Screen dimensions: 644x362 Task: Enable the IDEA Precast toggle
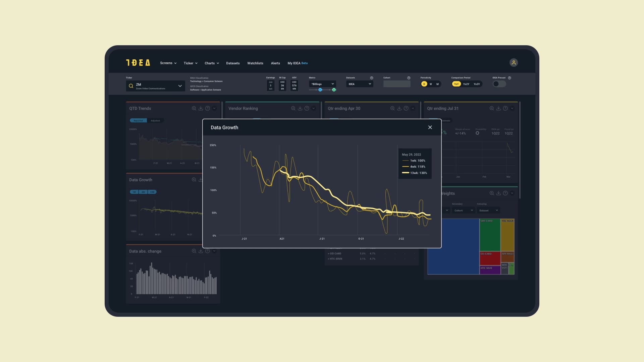pyautogui.click(x=499, y=84)
